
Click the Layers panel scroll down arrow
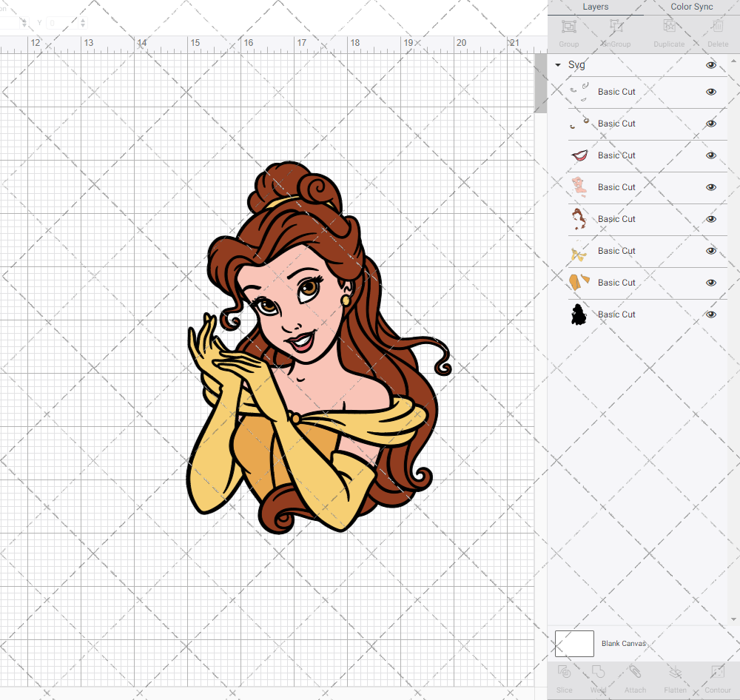(x=733, y=619)
